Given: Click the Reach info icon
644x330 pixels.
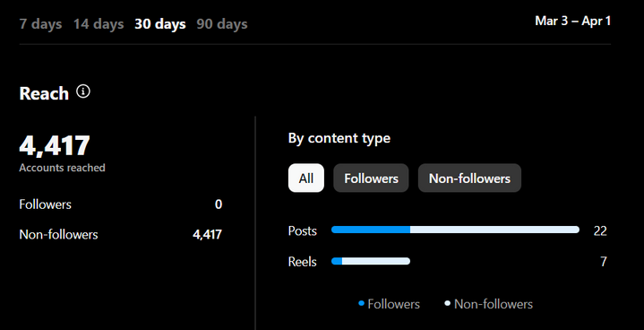Looking at the screenshot, I should [x=83, y=91].
